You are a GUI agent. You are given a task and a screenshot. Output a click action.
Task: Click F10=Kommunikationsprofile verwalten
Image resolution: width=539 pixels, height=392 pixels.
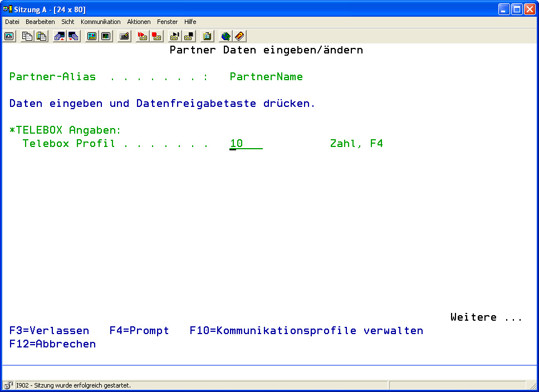[306, 331]
